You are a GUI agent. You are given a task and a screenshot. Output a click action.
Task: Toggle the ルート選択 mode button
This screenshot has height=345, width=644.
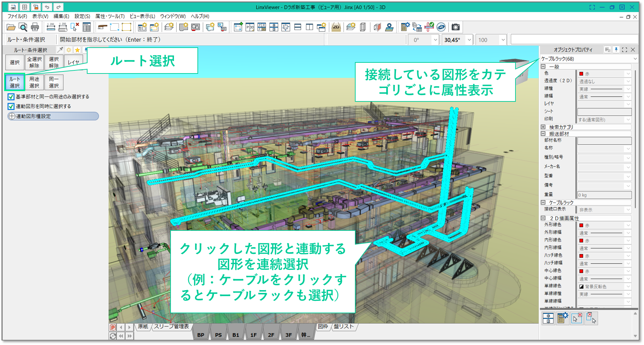tap(14, 82)
